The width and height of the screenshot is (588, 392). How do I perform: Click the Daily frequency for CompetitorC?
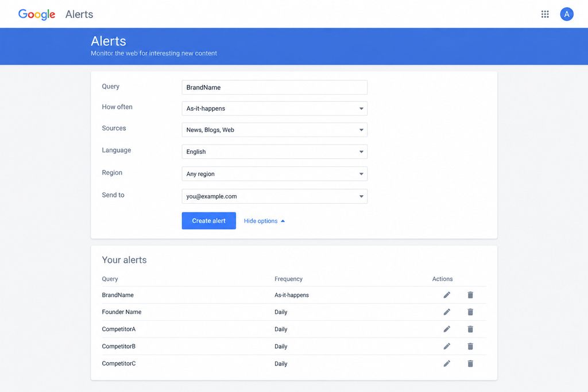281,363
